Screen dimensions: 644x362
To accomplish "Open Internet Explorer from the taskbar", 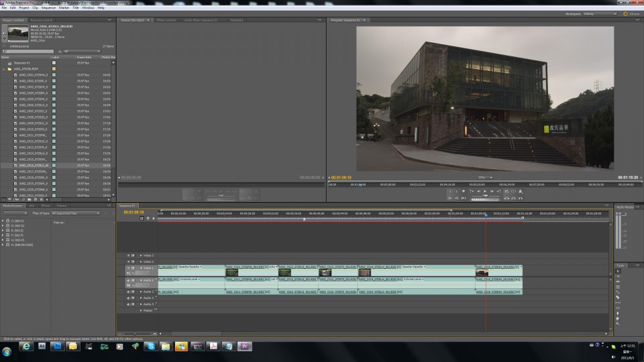I will tap(27, 347).
